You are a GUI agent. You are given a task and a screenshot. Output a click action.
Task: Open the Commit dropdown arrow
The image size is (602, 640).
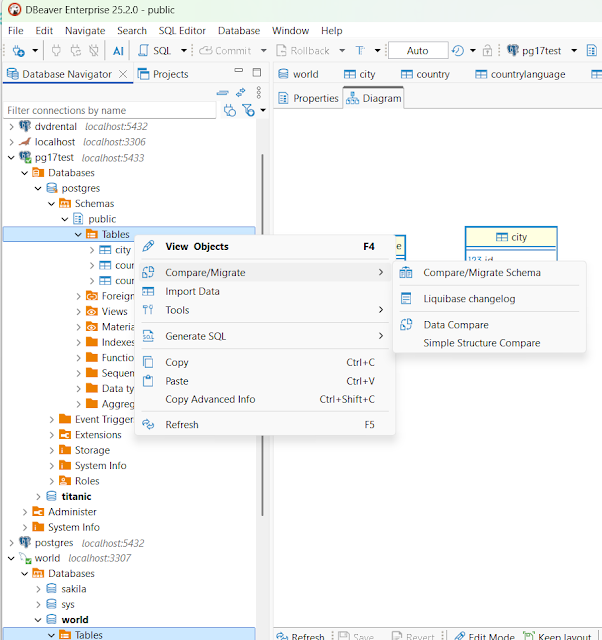(264, 51)
